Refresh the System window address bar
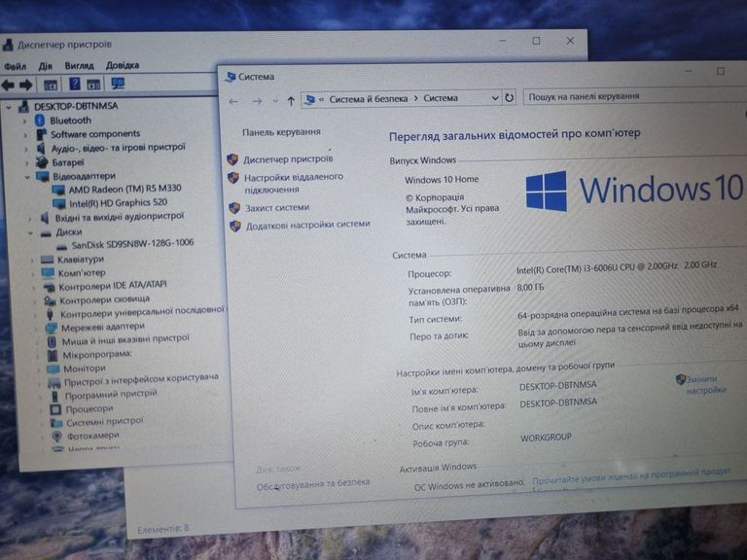The width and height of the screenshot is (747, 560). click(509, 97)
